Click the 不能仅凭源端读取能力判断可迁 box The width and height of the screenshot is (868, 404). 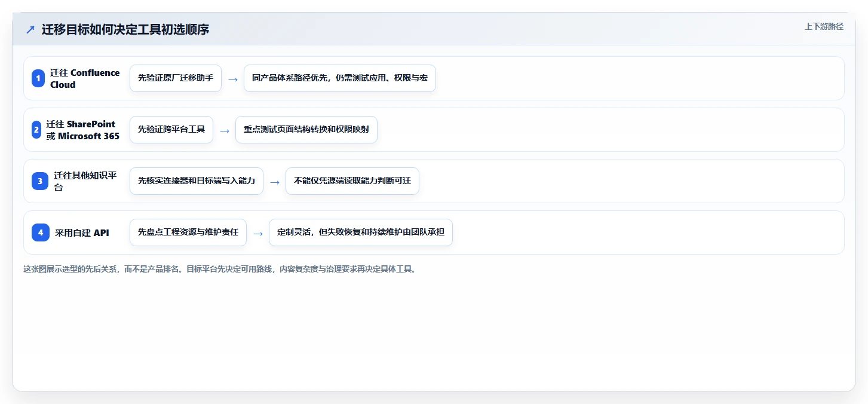[352, 181]
